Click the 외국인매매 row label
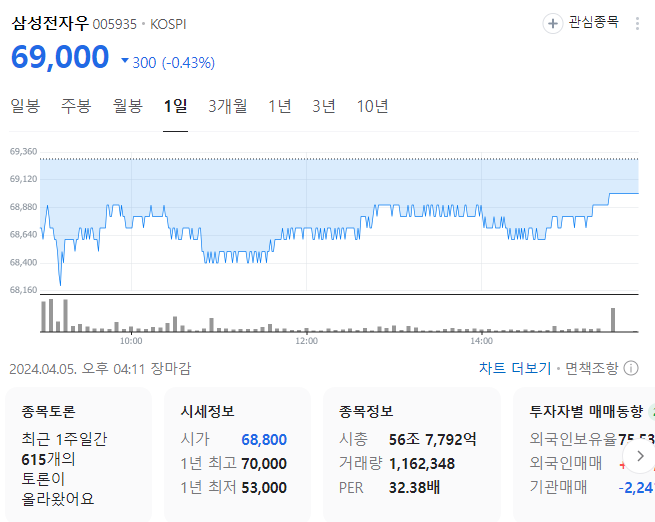 point(566,463)
